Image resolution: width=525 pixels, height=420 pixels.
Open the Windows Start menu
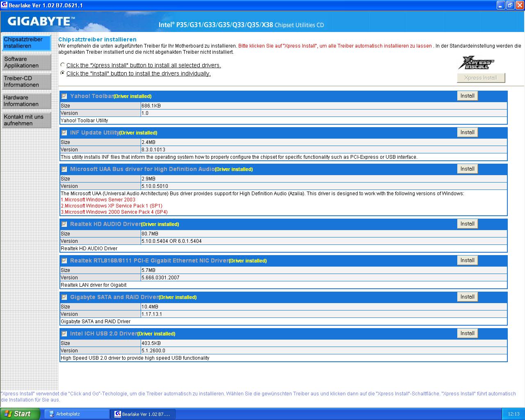coord(20,414)
